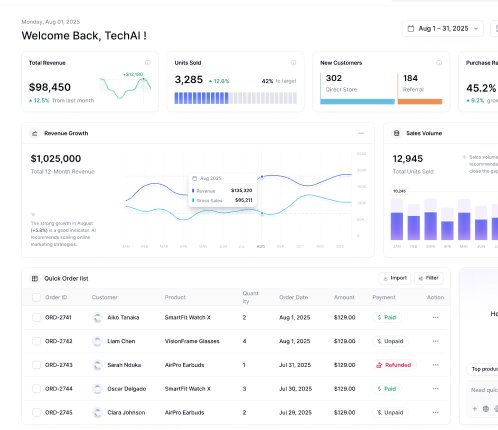Check the box for order ORD-2745
Image resolution: width=498 pixels, height=430 pixels.
[36, 412]
